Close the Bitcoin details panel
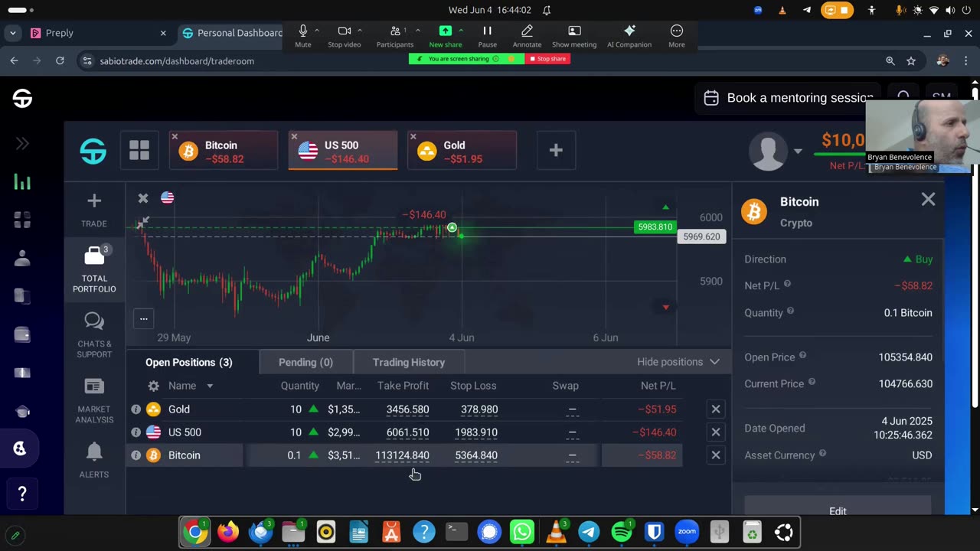The height and width of the screenshot is (551, 980). point(928,200)
